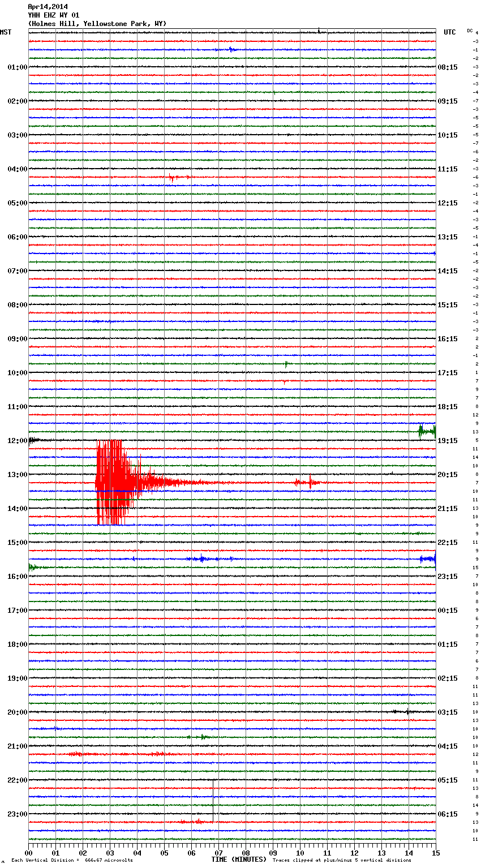This screenshot has width=481, height=868.
Task: Click the "03:00" MST time label
Action: [x=18, y=135]
